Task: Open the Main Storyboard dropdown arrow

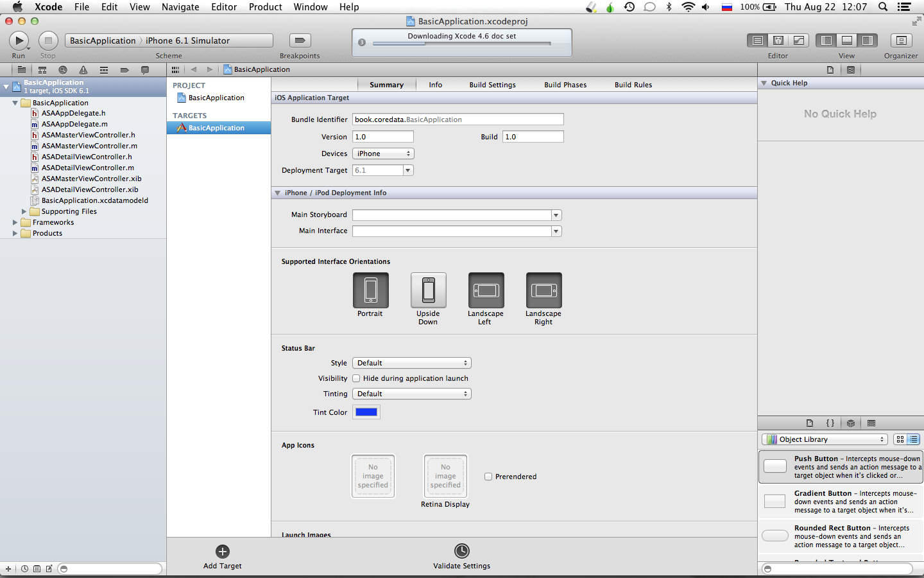Action: point(556,215)
